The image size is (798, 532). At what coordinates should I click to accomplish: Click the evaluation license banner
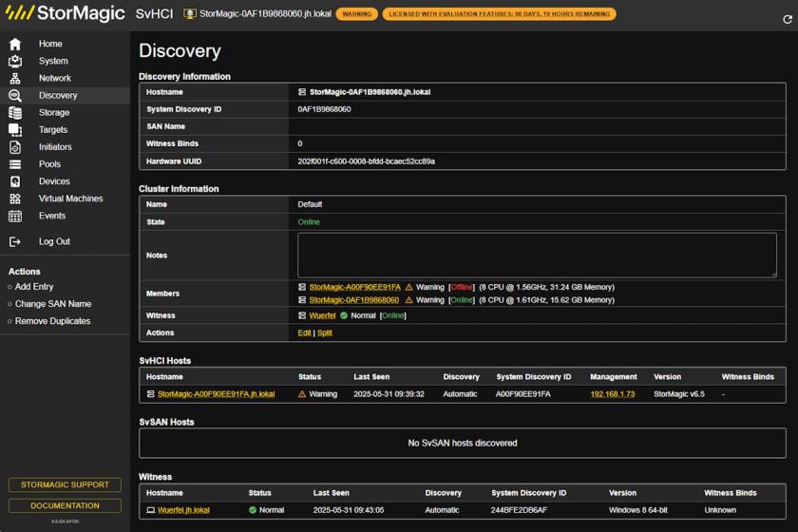point(500,14)
